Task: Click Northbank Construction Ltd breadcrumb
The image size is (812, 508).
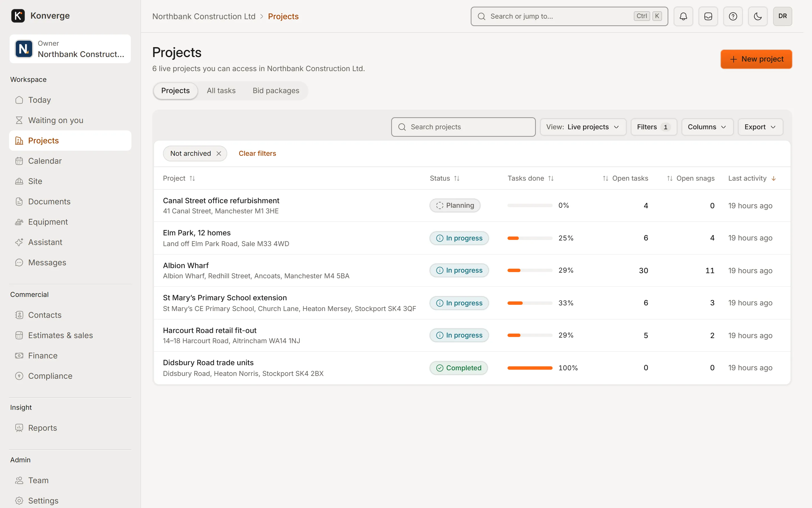Action: click(x=204, y=16)
